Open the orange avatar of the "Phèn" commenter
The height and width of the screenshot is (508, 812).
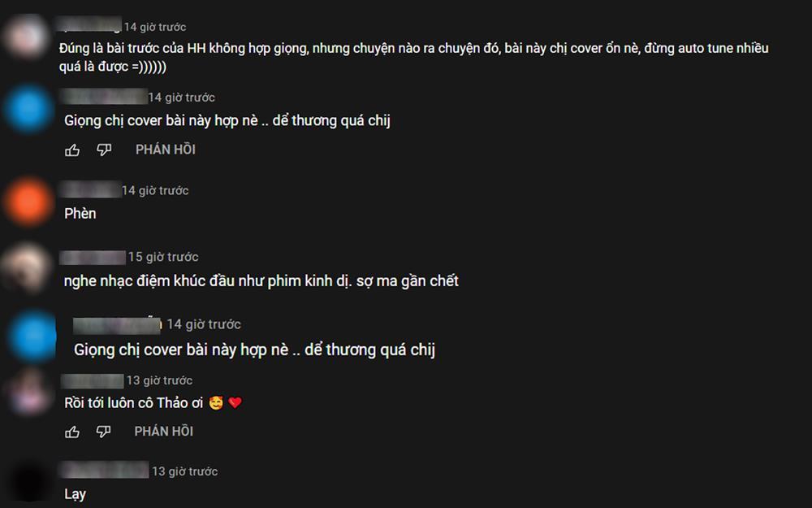(x=28, y=202)
